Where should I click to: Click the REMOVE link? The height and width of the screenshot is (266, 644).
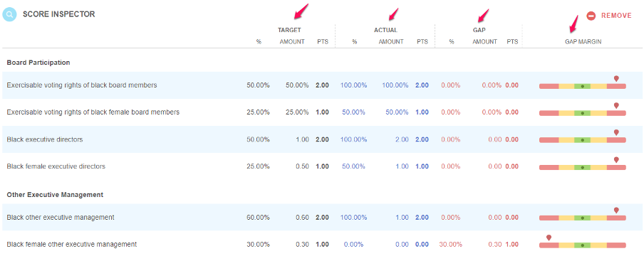pos(616,16)
